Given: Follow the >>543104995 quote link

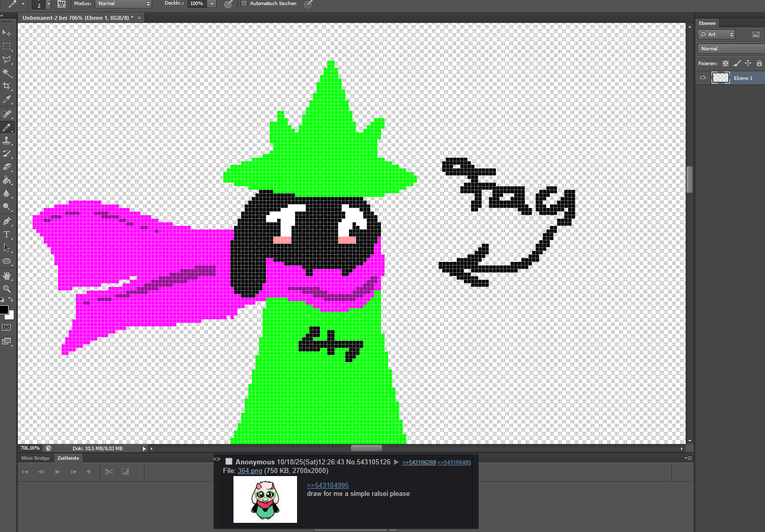Looking at the screenshot, I should (x=328, y=485).
